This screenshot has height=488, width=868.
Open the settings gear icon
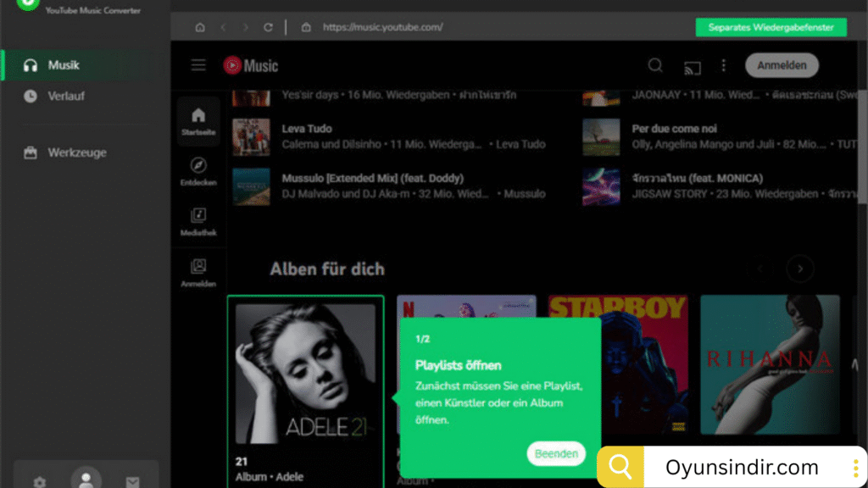(x=39, y=481)
